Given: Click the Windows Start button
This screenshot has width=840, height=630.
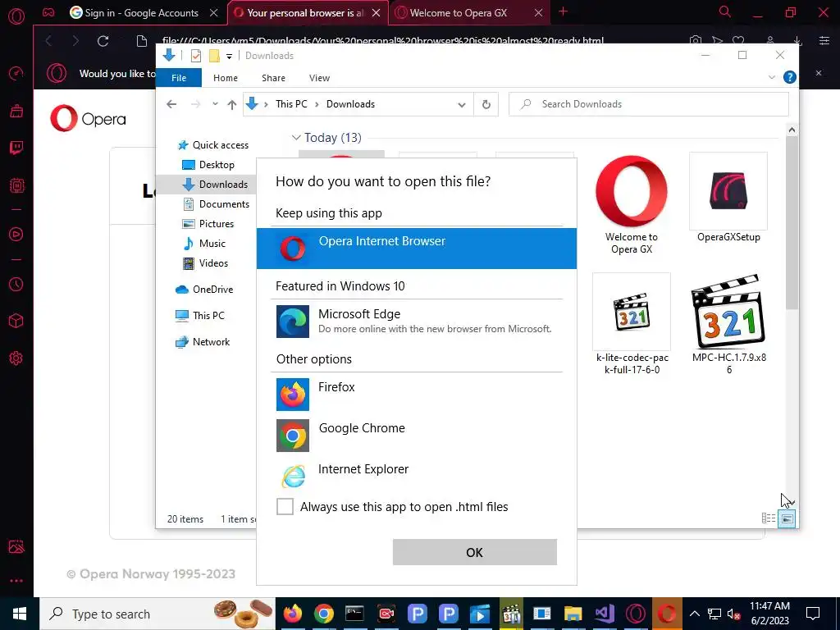Looking at the screenshot, I should coord(20,614).
